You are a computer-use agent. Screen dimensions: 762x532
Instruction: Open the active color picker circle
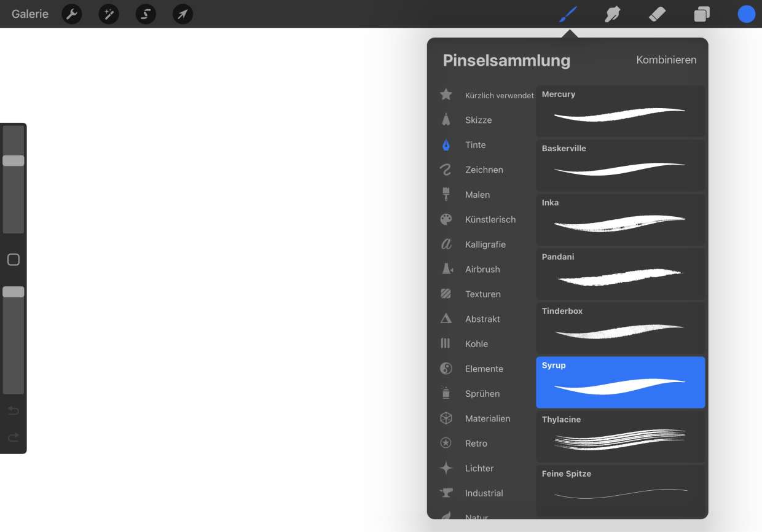tap(746, 14)
